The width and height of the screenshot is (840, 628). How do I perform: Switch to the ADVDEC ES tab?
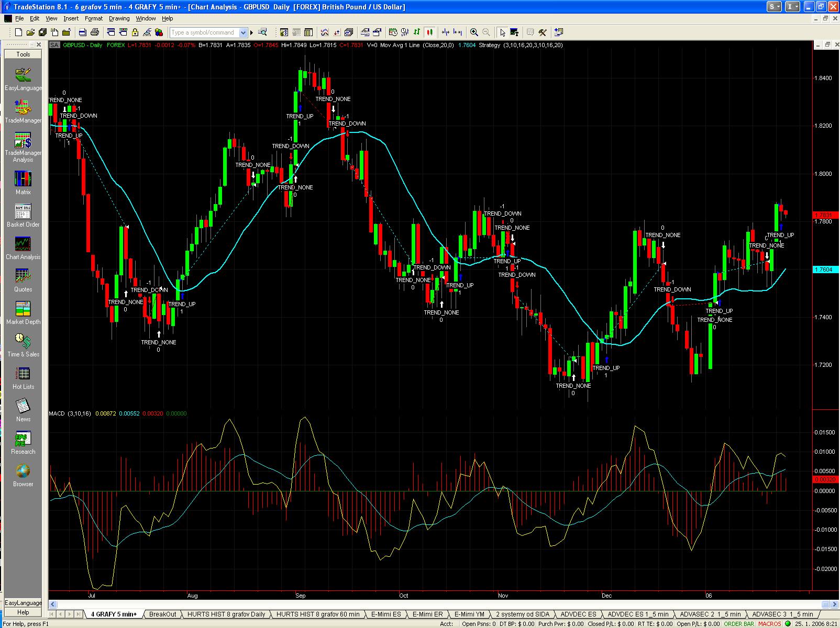[x=578, y=614]
